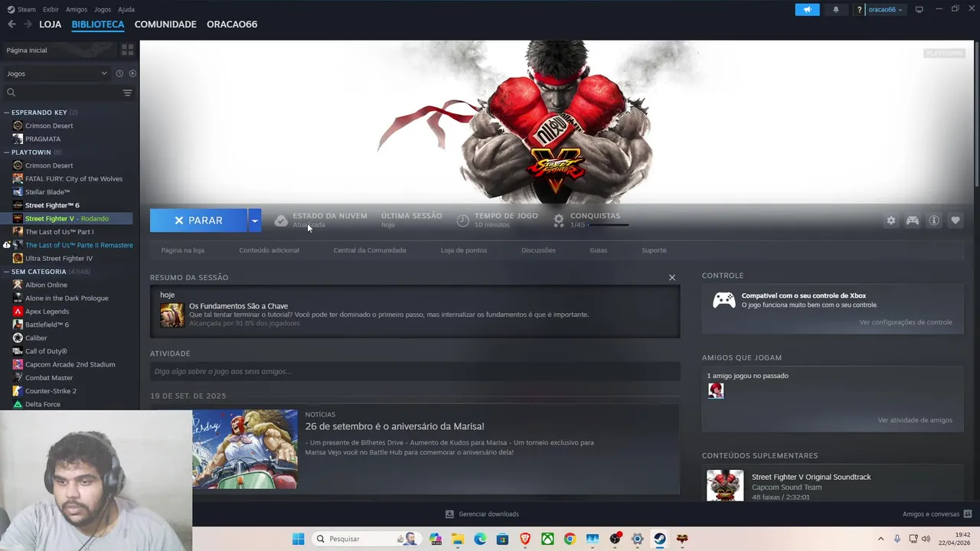The image size is (980, 551).
Task: Switch to Big Picture mode icon
Action: tap(919, 9)
